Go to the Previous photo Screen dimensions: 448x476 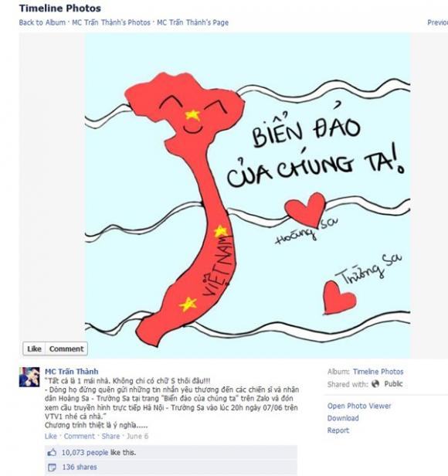437,22
